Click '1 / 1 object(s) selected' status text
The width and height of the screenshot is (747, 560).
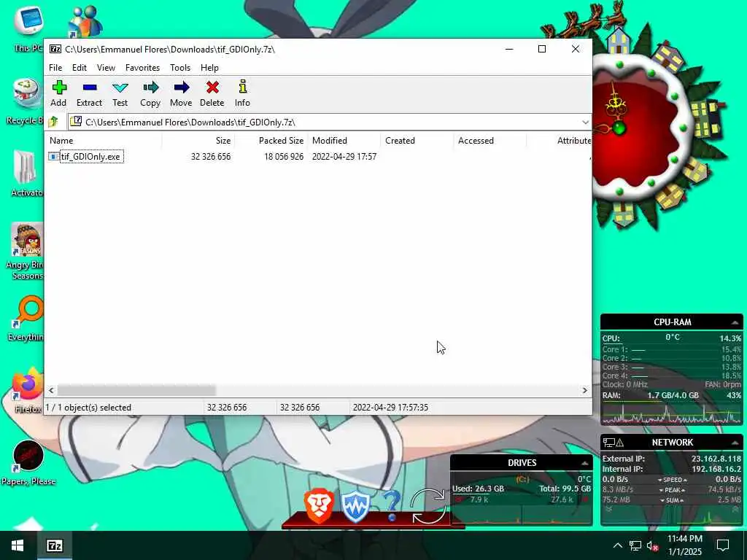coord(88,408)
